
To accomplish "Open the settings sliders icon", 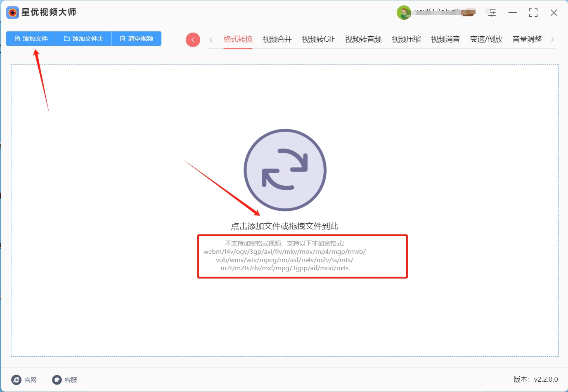I will 492,13.
